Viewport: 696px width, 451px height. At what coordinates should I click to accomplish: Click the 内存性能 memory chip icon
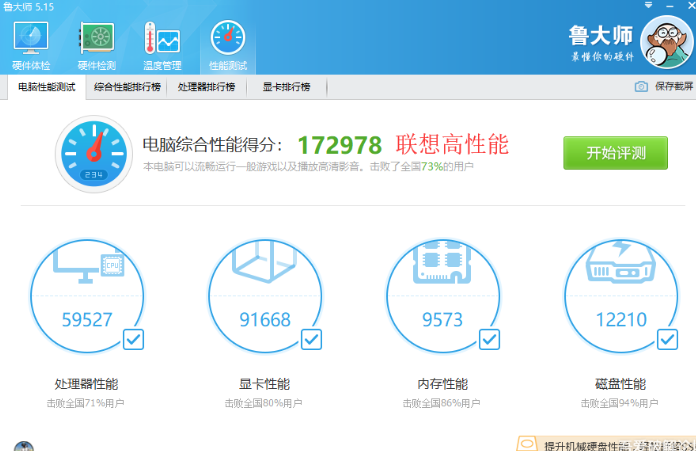pyautogui.click(x=442, y=264)
